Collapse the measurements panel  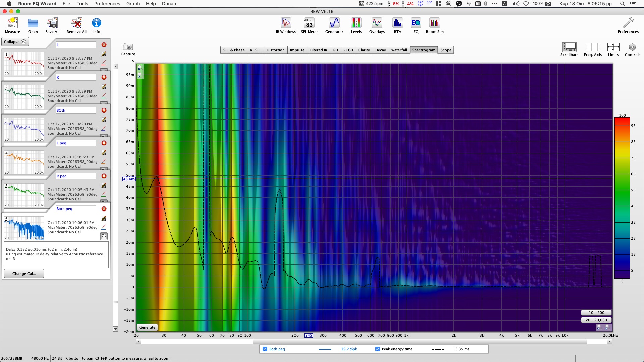pos(15,42)
